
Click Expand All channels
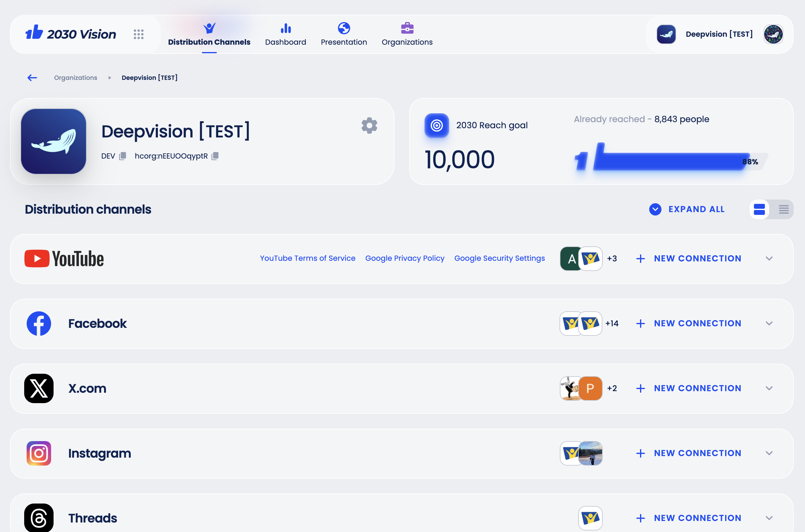pos(687,209)
